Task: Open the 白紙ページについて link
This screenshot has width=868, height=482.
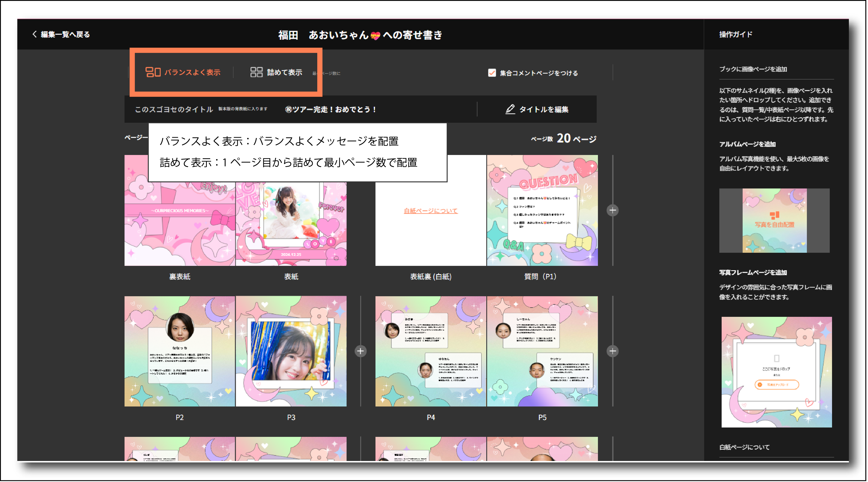Action: [431, 210]
